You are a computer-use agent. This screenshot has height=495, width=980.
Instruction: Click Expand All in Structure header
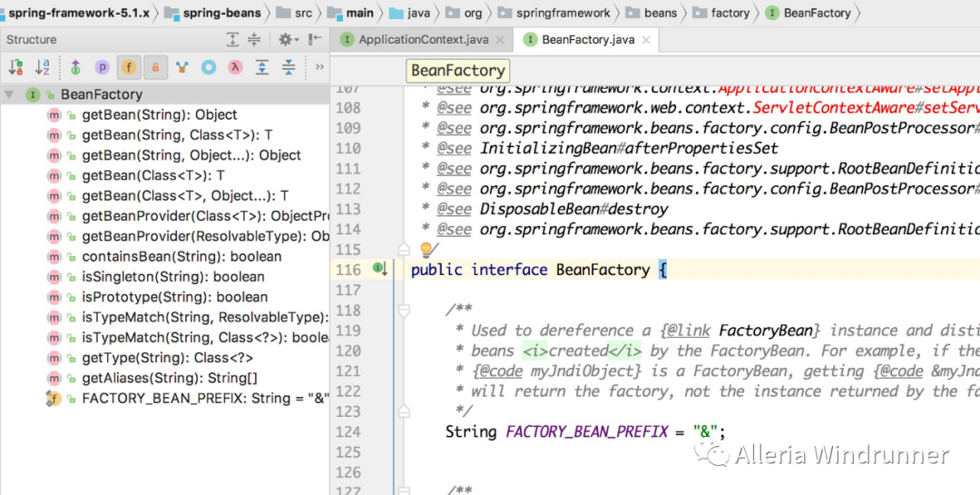coord(232,39)
